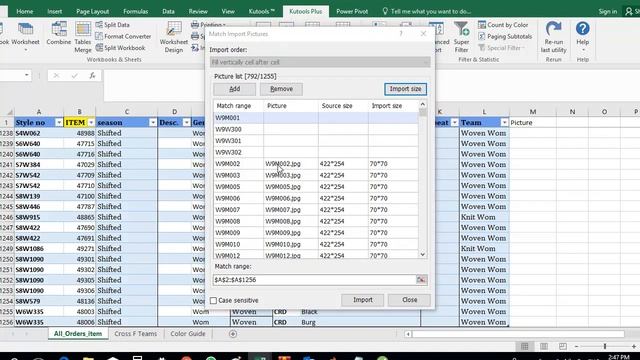This screenshot has width=640, height=360.
Task: Open Desc. column filter dropdown
Action: pyautogui.click(x=186, y=122)
